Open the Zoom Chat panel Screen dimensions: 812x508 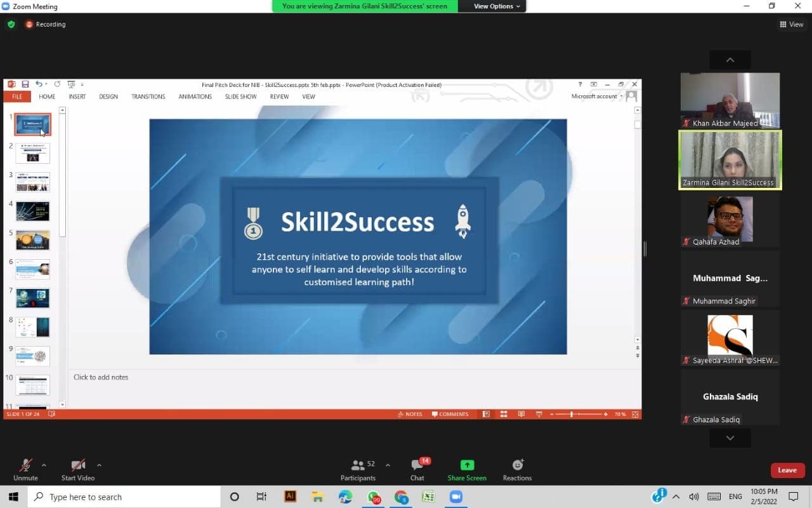pos(417,470)
